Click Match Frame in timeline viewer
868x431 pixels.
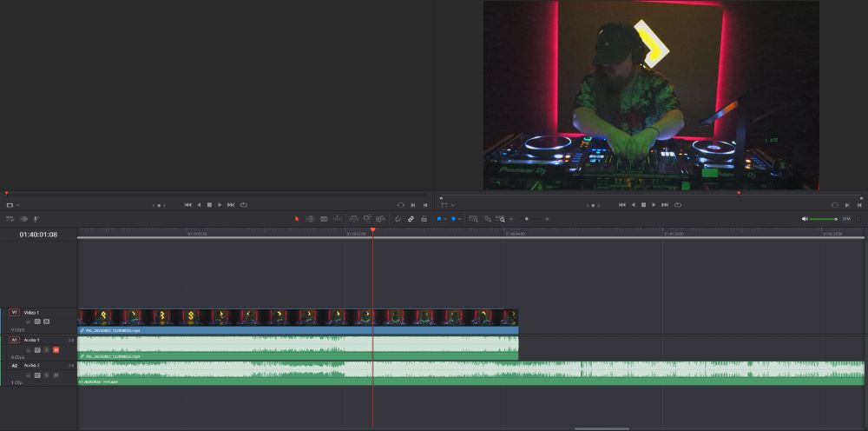(835, 205)
